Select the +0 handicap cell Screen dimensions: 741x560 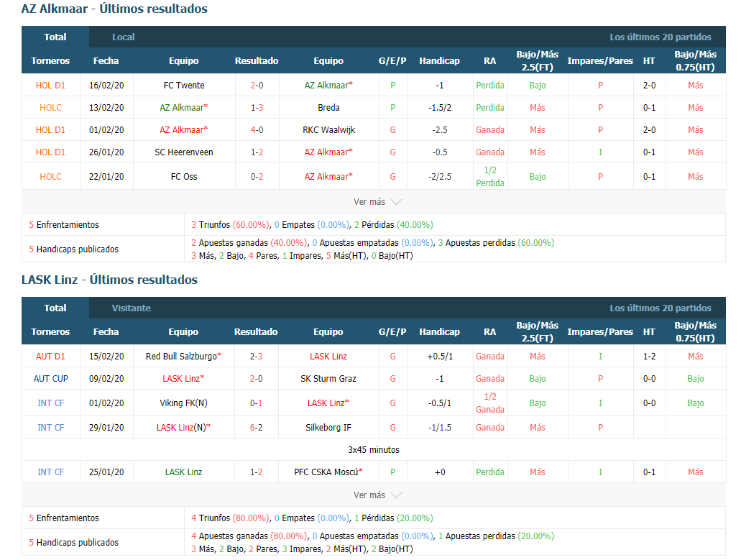[x=439, y=472]
